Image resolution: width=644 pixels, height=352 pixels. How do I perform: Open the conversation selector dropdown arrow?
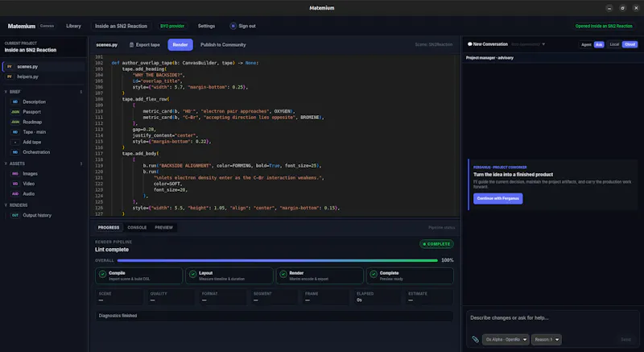(x=543, y=44)
